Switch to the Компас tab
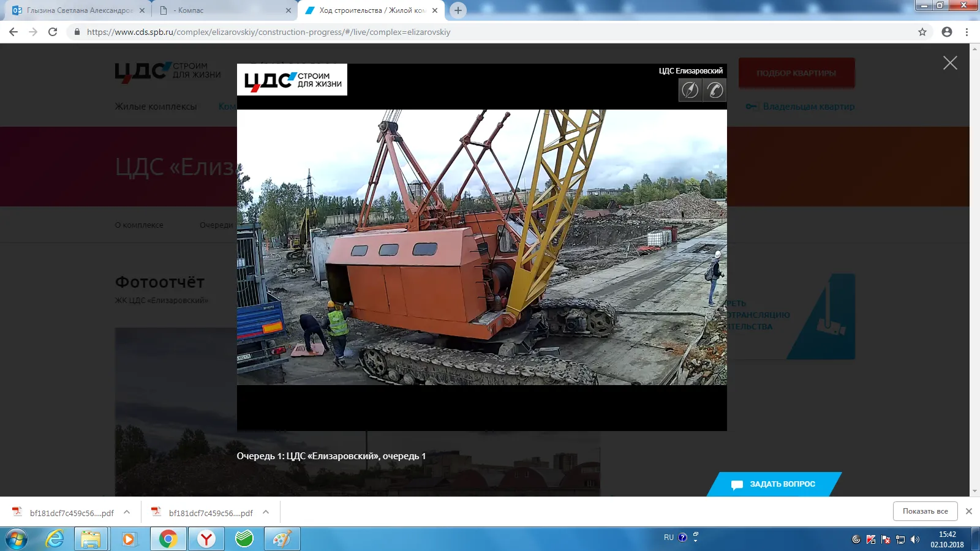This screenshot has width=980, height=551. coord(223,10)
